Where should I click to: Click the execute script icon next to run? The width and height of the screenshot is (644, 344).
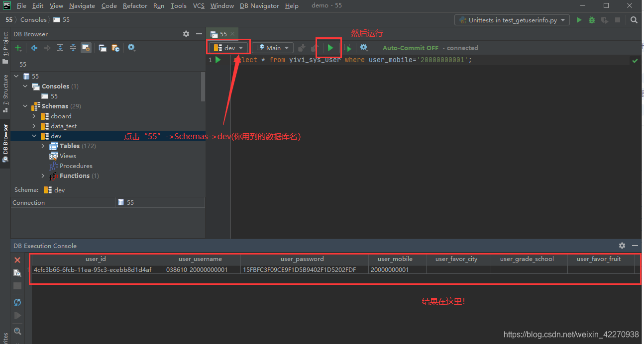tap(348, 48)
